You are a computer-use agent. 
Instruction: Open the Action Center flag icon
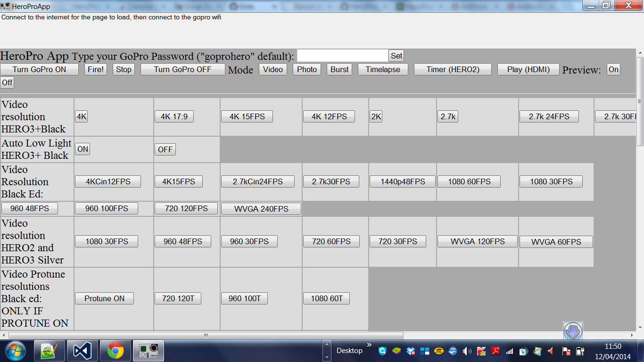(x=567, y=351)
